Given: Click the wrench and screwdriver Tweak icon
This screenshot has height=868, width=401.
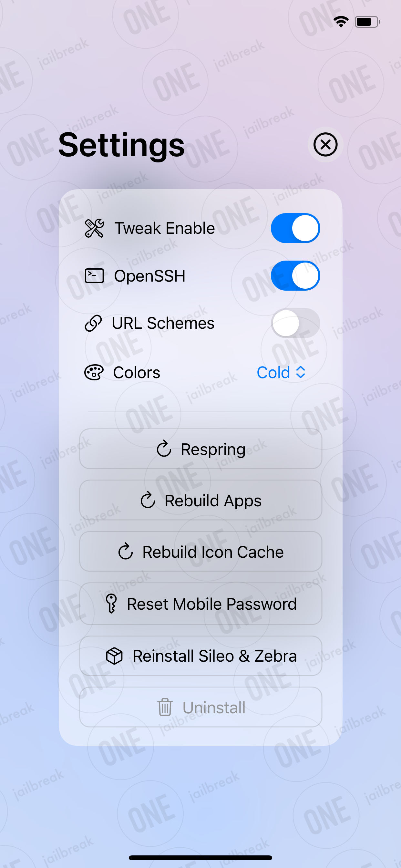Looking at the screenshot, I should point(94,228).
